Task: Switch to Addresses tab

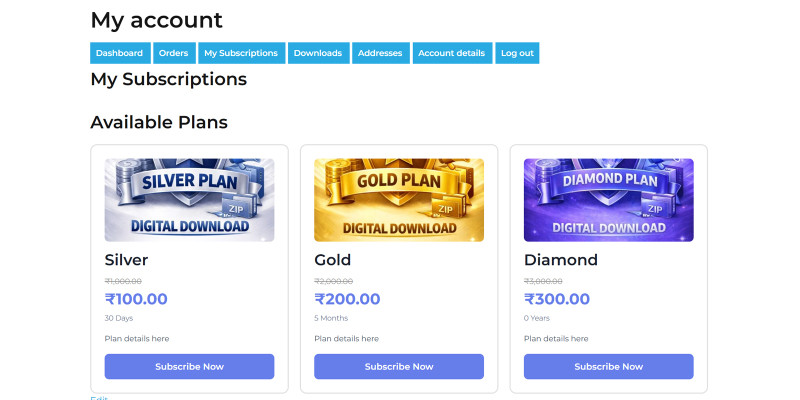Action: (380, 53)
